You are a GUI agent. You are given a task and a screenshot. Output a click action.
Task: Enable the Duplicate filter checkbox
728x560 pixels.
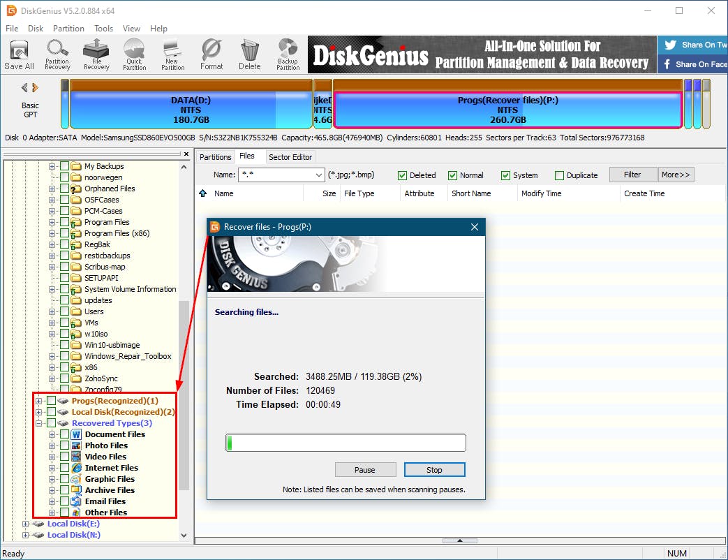click(560, 175)
